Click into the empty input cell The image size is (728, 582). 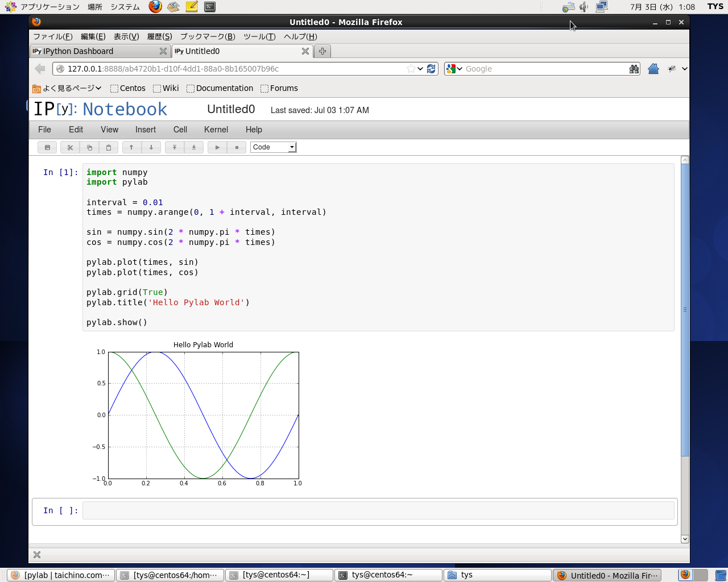click(x=378, y=510)
